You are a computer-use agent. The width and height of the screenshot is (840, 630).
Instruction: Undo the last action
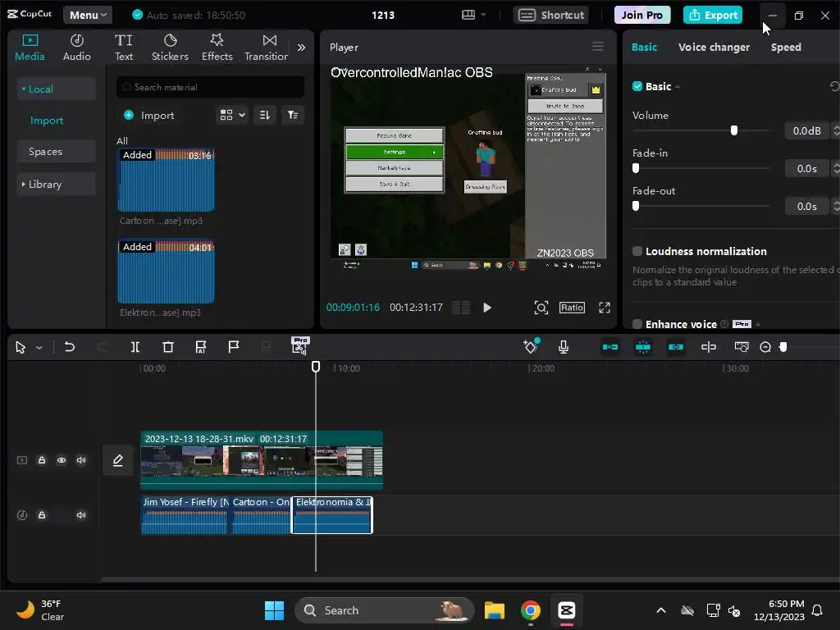click(69, 347)
